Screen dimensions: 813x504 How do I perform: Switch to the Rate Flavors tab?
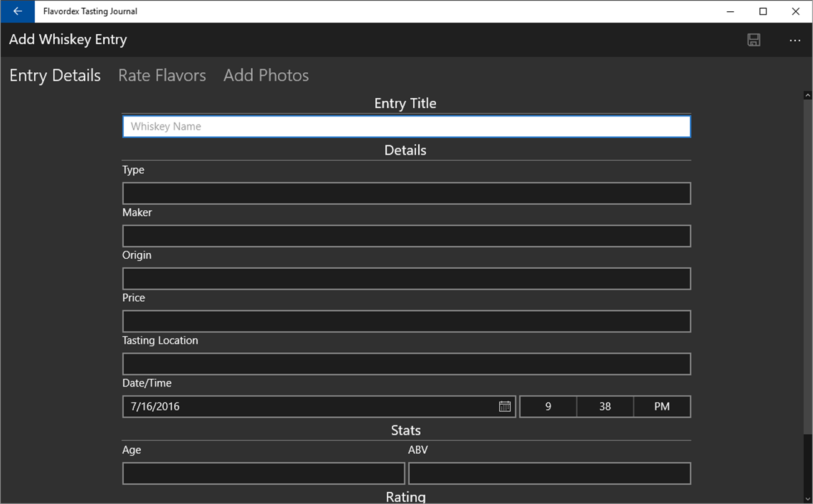(162, 75)
